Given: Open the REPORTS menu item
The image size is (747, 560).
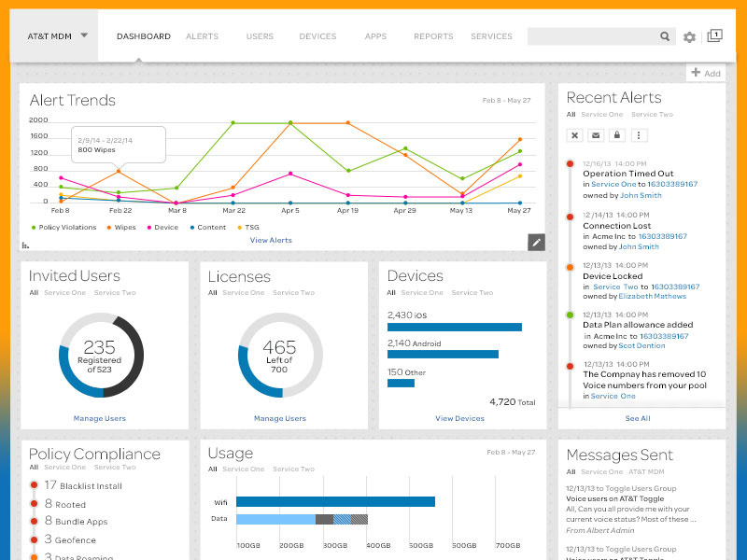Looking at the screenshot, I should tap(433, 36).
